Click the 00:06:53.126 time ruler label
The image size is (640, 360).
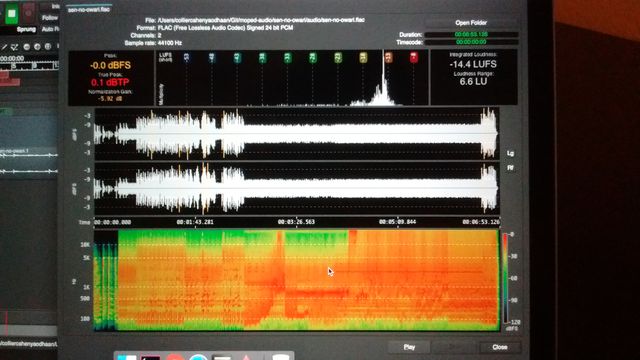tap(481, 222)
